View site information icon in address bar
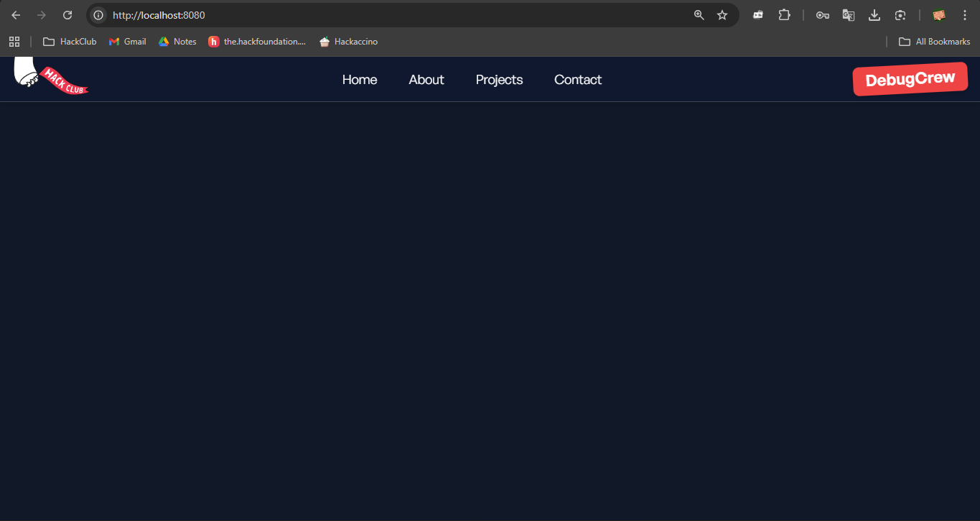This screenshot has height=521, width=980. [99, 15]
